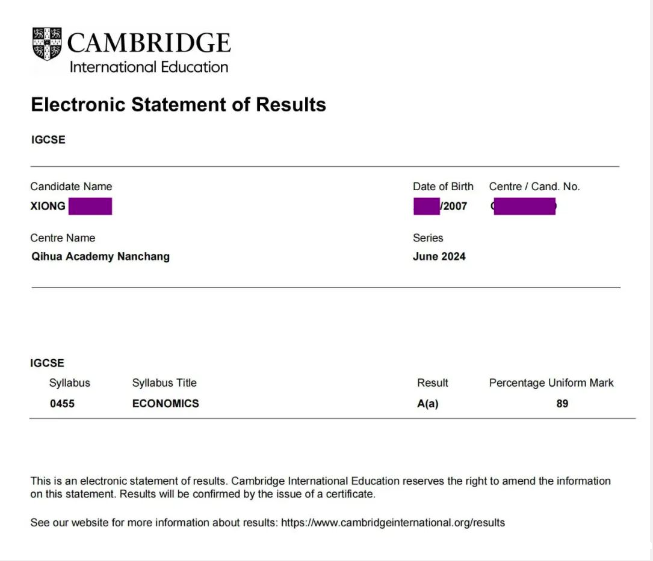Click the Syllabus Title column header
Image resolution: width=653 pixels, height=561 pixels.
pos(164,383)
